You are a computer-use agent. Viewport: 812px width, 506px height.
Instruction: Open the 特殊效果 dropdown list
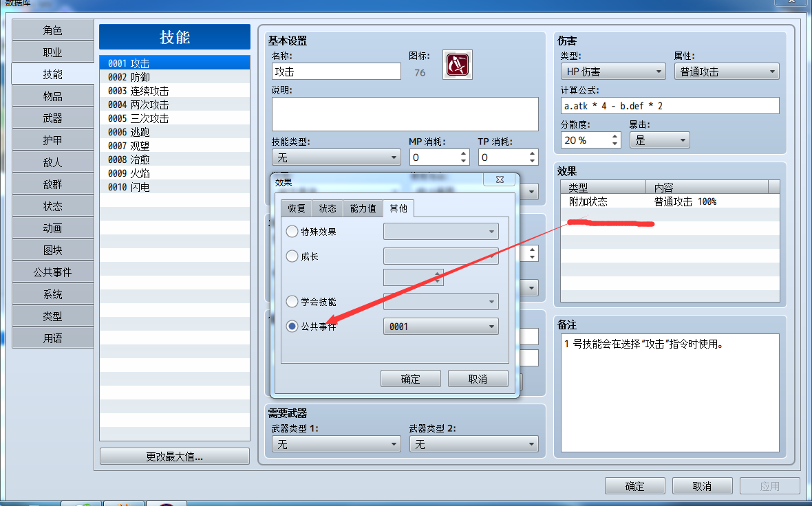pyautogui.click(x=440, y=231)
